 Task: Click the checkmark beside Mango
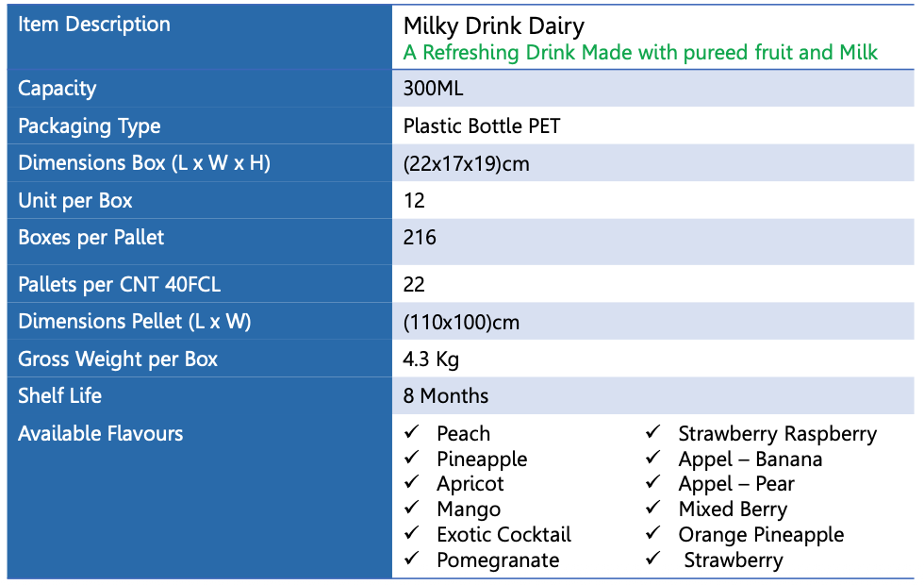point(411,508)
